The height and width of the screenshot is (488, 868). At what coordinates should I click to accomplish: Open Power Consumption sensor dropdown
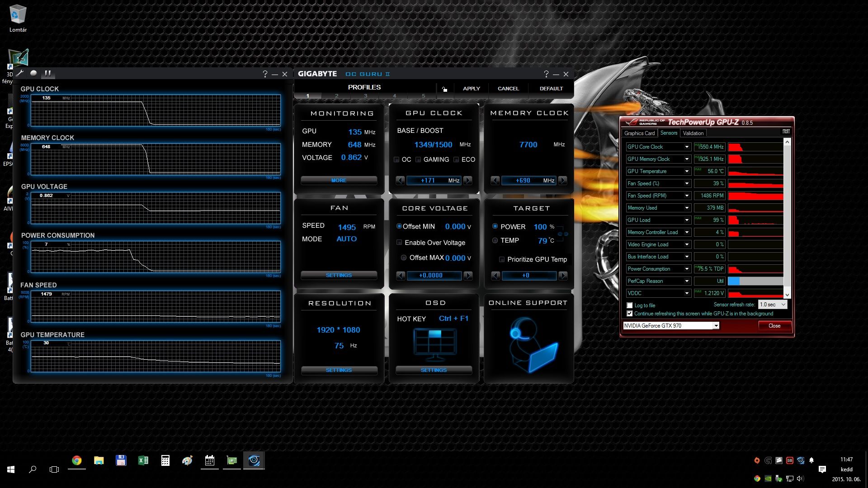[x=687, y=269]
